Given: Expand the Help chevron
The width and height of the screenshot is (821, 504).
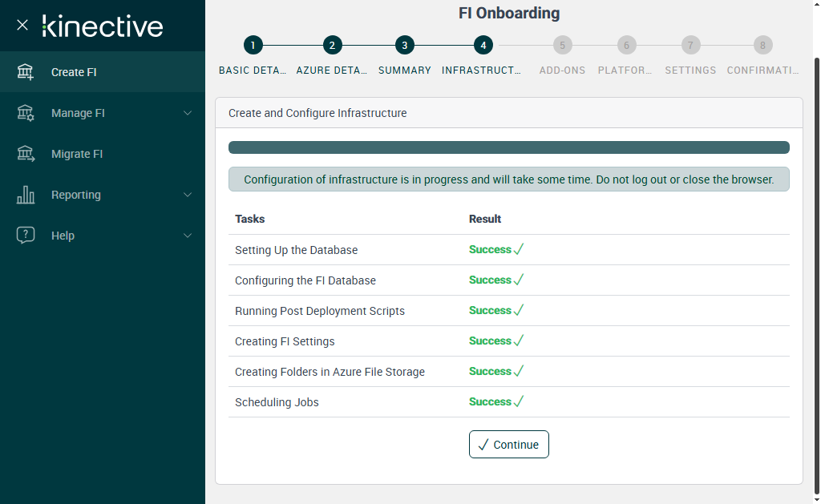Looking at the screenshot, I should point(188,236).
